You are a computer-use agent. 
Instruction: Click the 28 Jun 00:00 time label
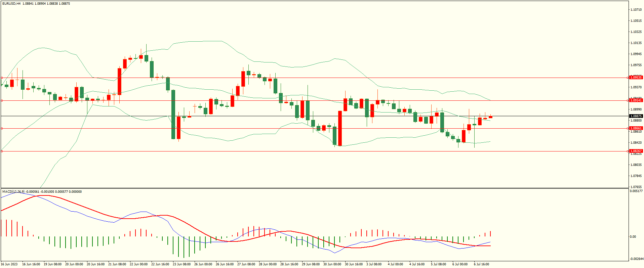tap(268, 264)
